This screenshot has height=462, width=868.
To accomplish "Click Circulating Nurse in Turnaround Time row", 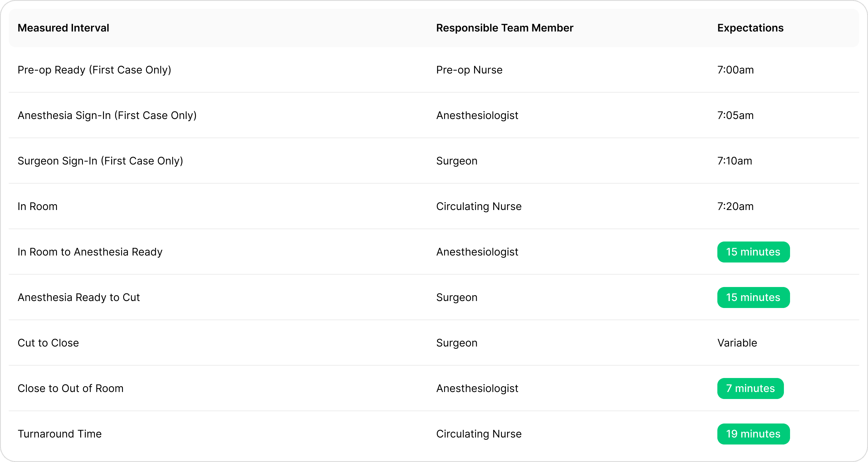I will 479,434.
